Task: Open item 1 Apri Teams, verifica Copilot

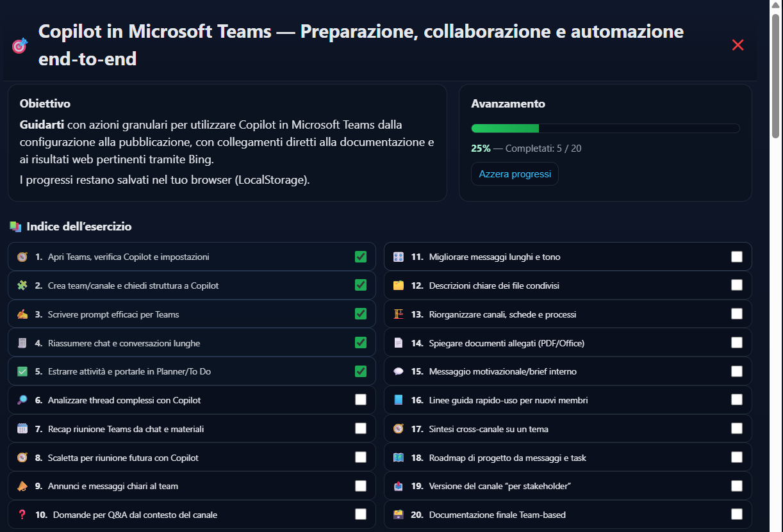Action: pyautogui.click(x=192, y=257)
